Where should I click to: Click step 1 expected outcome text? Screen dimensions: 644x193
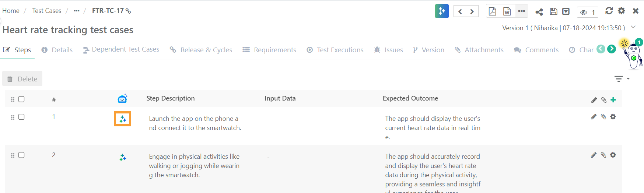[433, 128]
